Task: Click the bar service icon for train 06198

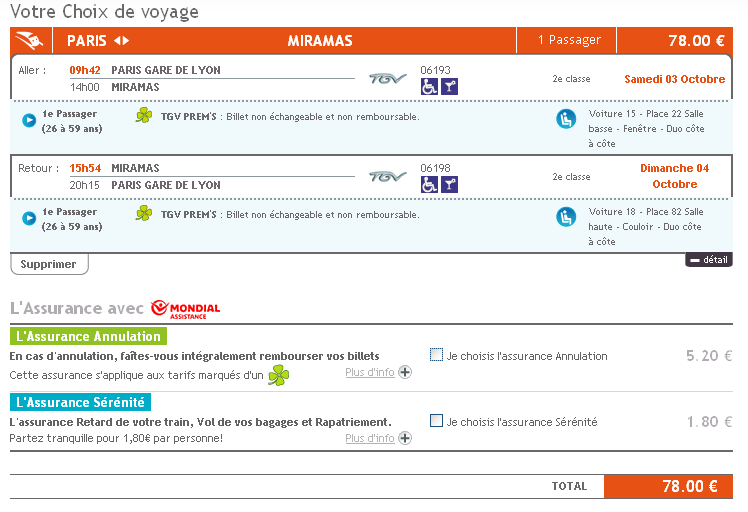Action: [450, 184]
